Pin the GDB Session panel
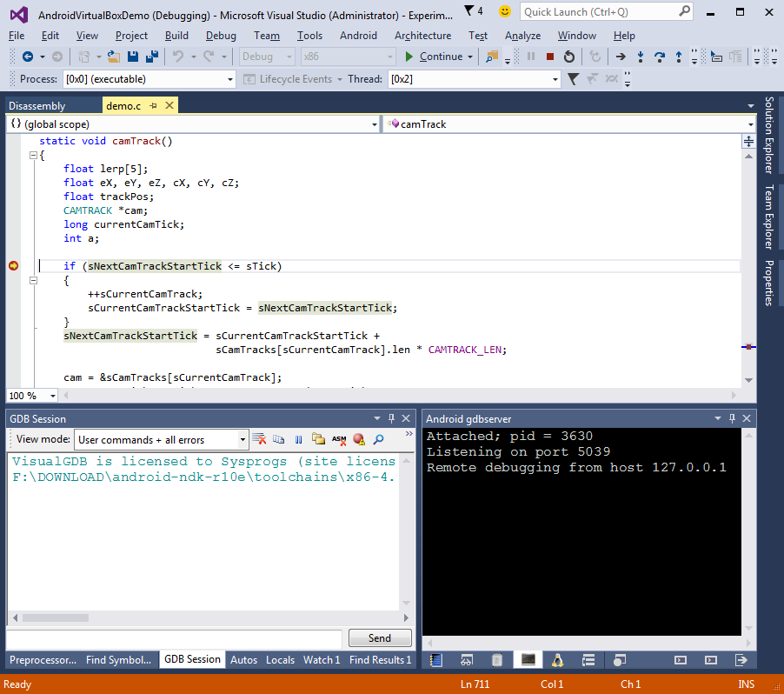The height and width of the screenshot is (694, 784). [391, 418]
